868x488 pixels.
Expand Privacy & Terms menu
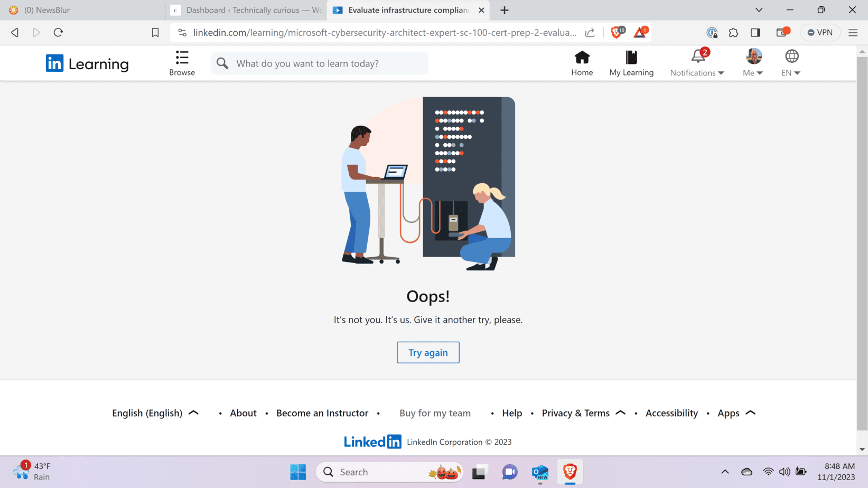point(583,413)
